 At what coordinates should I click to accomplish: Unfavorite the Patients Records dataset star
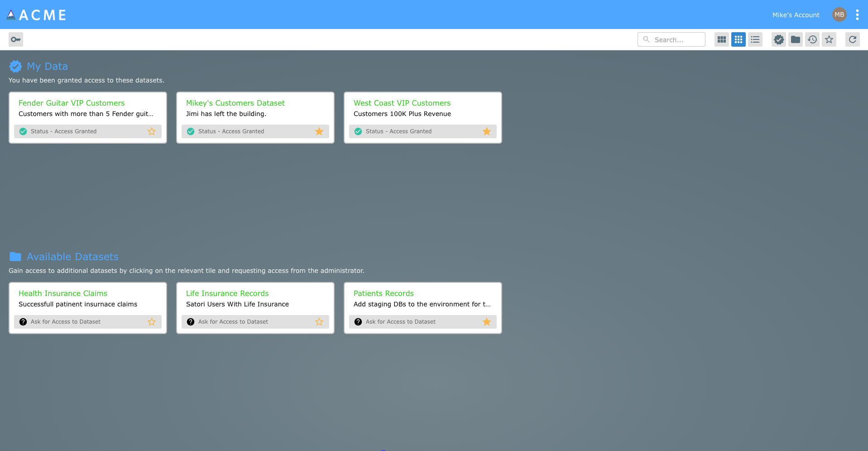tap(487, 322)
